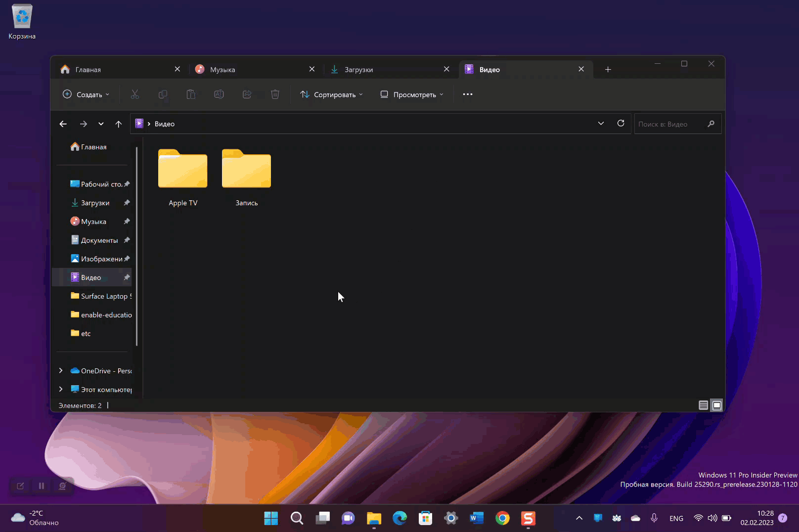Screen dimensions: 799x532
Task: Select the Запись folder
Action: pos(247,177)
